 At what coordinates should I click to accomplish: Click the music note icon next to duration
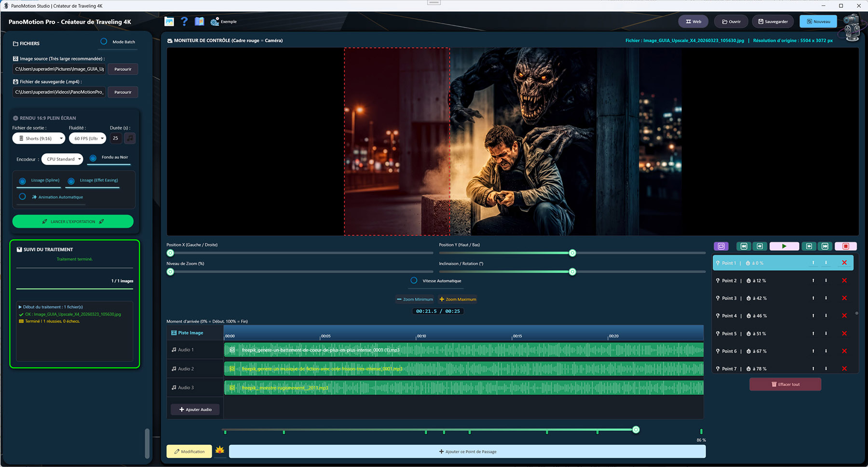[130, 138]
